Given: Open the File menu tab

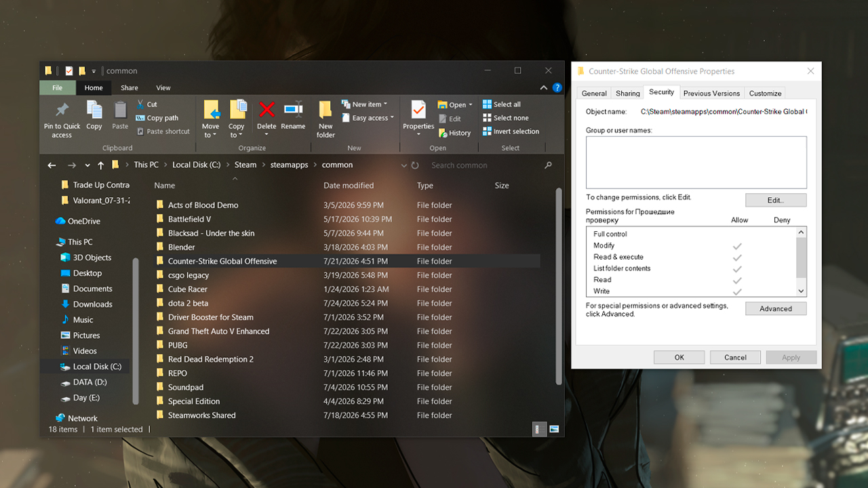Looking at the screenshot, I should click(x=58, y=87).
